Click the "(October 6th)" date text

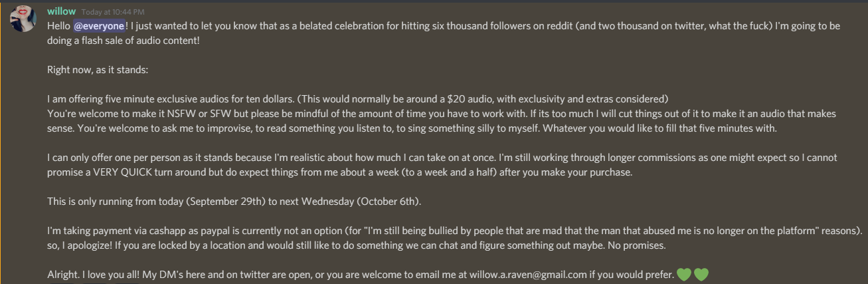click(387, 201)
